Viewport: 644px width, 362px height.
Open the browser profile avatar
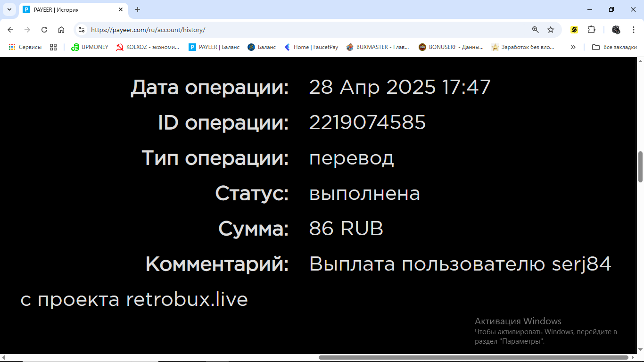(616, 30)
